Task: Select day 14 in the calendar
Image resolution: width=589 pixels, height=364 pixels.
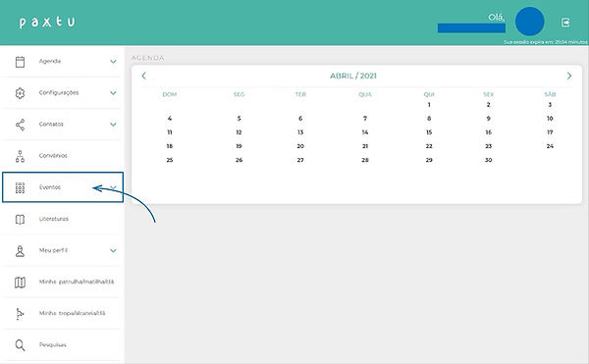Action: coord(365,132)
